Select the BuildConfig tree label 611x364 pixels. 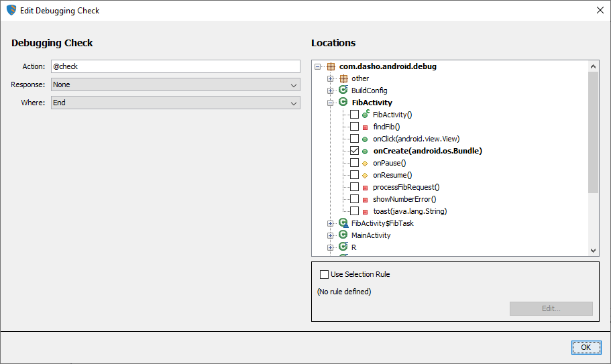[369, 90]
